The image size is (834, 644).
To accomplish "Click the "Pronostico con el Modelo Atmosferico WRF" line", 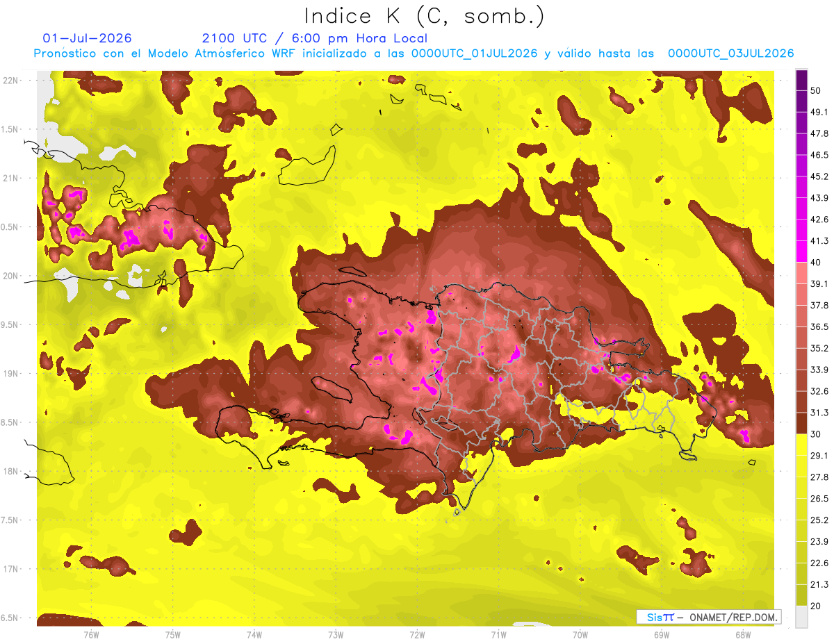I will [x=414, y=53].
